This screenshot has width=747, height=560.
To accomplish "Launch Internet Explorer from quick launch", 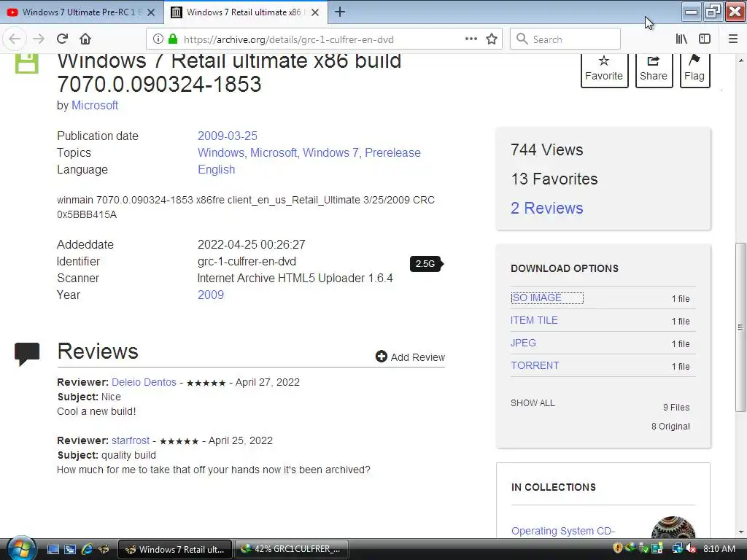I will click(88, 550).
